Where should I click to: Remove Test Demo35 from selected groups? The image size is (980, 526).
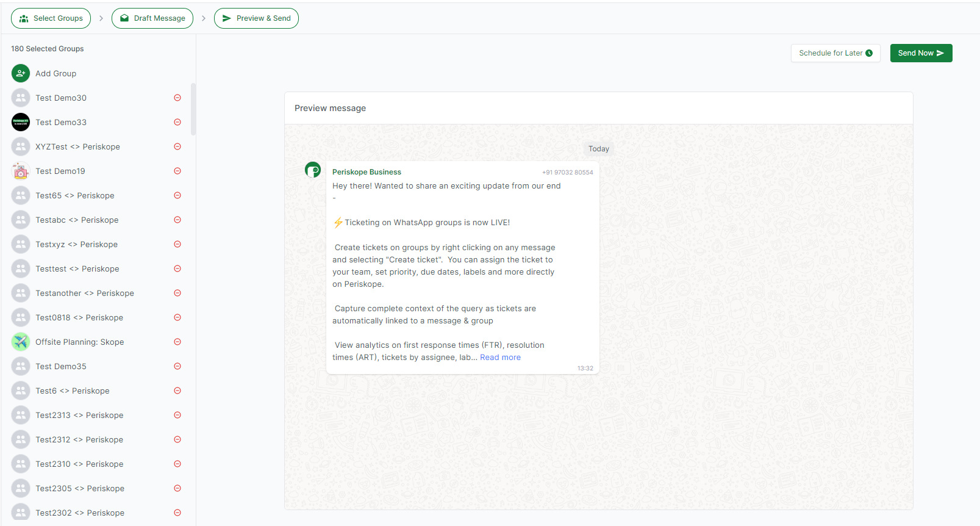(177, 366)
